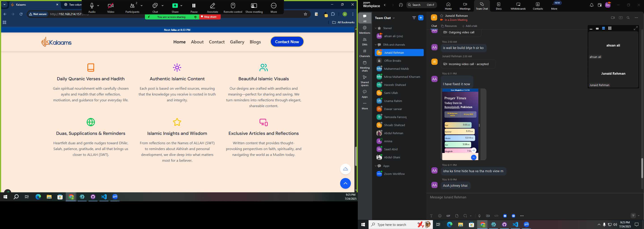Click blue scroll-to-top arrow on Kalaams page
Screen dimensions: 644x229
[x=345, y=184]
